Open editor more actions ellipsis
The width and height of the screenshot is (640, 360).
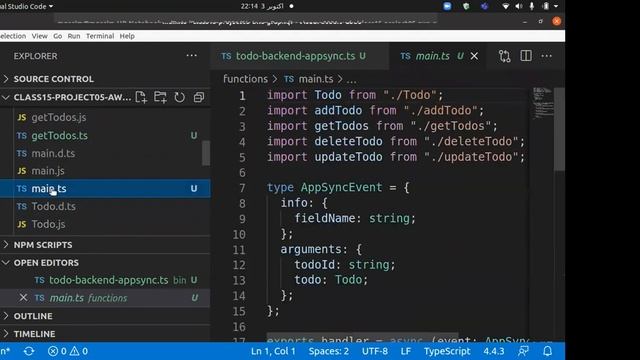pos(547,56)
